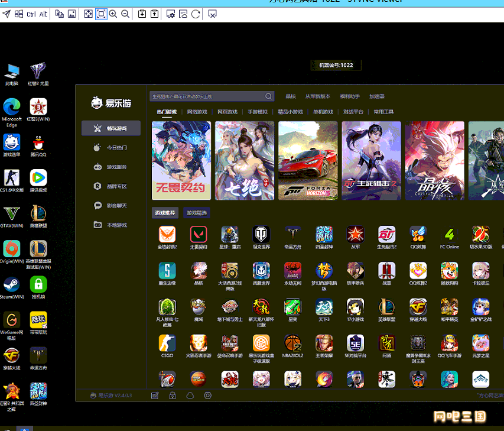Viewport: 504px width, 431px height.
Task: Click the zoom out magnifier in VNC toolbar
Action: pyautogui.click(x=125, y=14)
